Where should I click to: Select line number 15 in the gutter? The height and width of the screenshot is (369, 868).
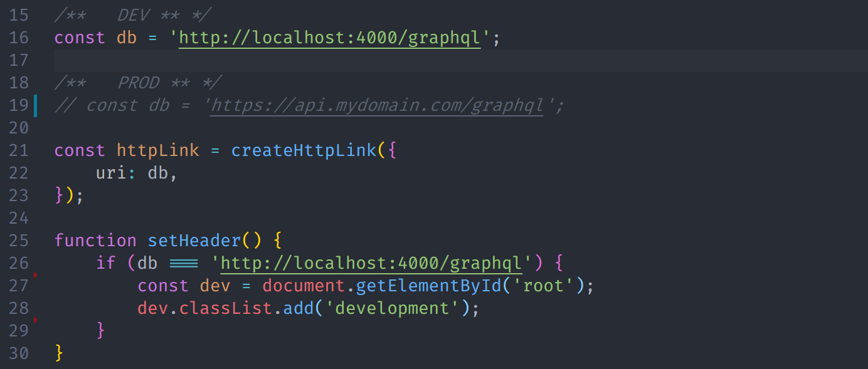(19, 15)
